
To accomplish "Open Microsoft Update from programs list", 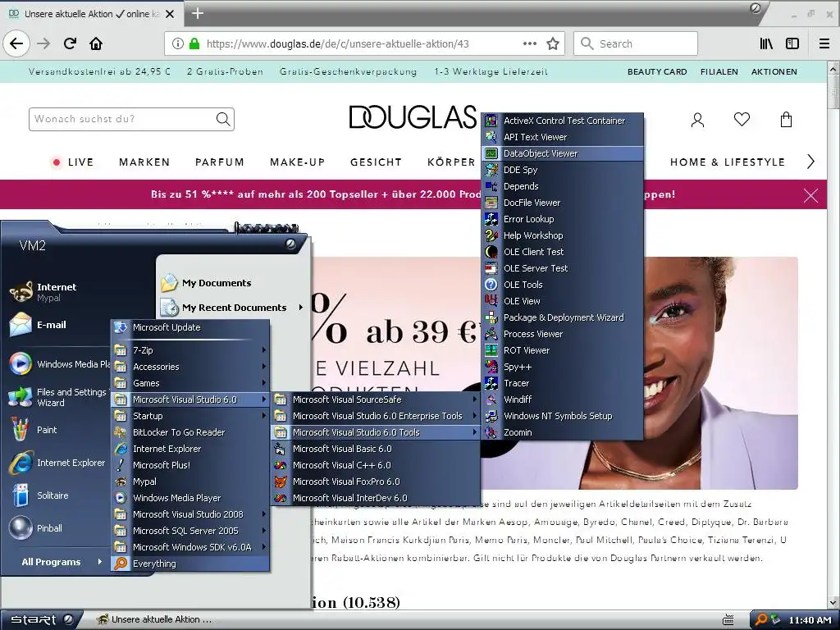I will click(x=190, y=327).
